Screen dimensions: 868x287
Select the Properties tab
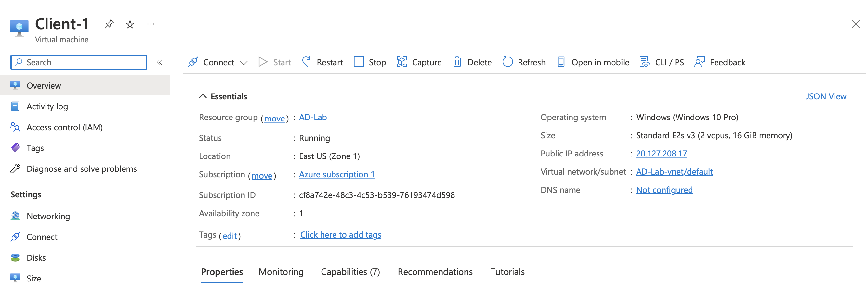pyautogui.click(x=222, y=272)
